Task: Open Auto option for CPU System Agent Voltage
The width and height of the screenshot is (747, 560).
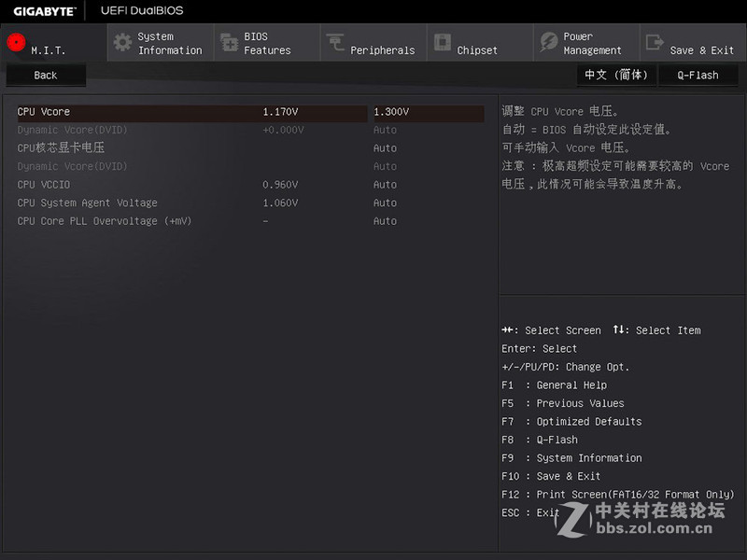Action: pyautogui.click(x=385, y=203)
